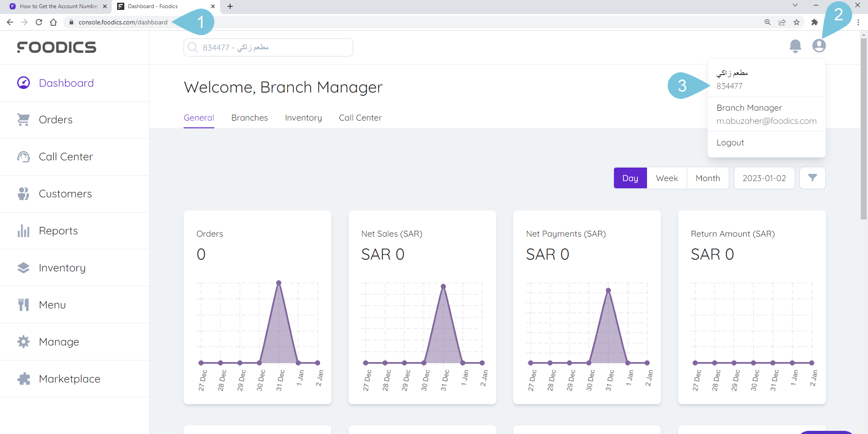Open Orders from the sidebar
The image size is (868, 434).
[x=75, y=120]
